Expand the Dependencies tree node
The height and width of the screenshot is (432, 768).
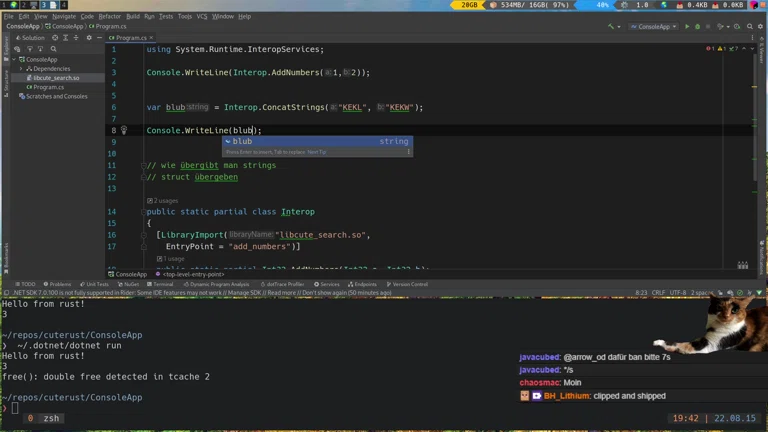21,68
